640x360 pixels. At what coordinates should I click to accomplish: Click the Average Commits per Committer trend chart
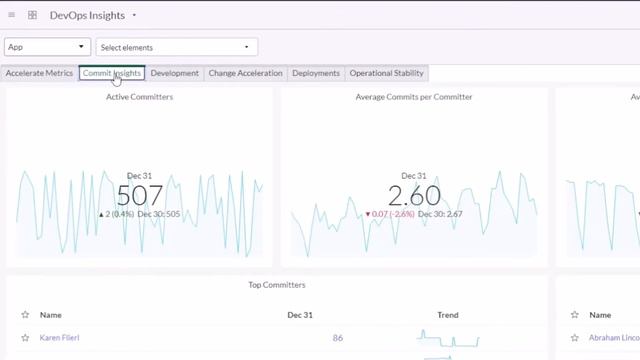[414, 214]
